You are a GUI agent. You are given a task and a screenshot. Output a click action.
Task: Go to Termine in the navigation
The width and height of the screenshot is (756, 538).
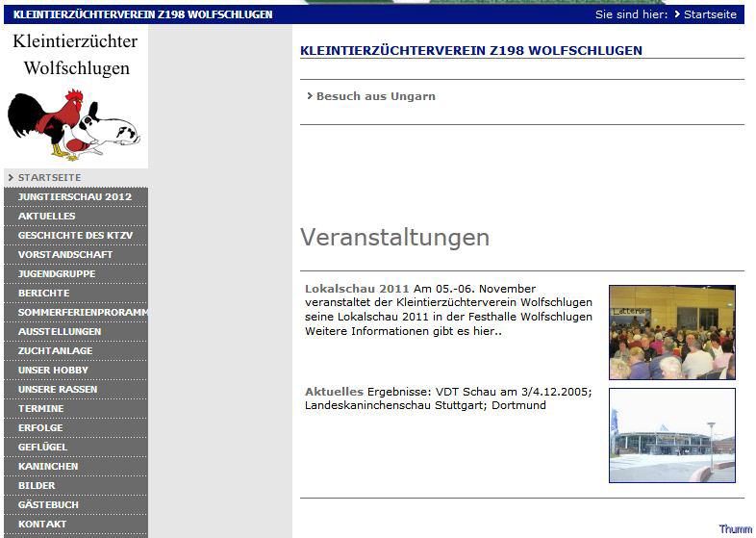40,409
